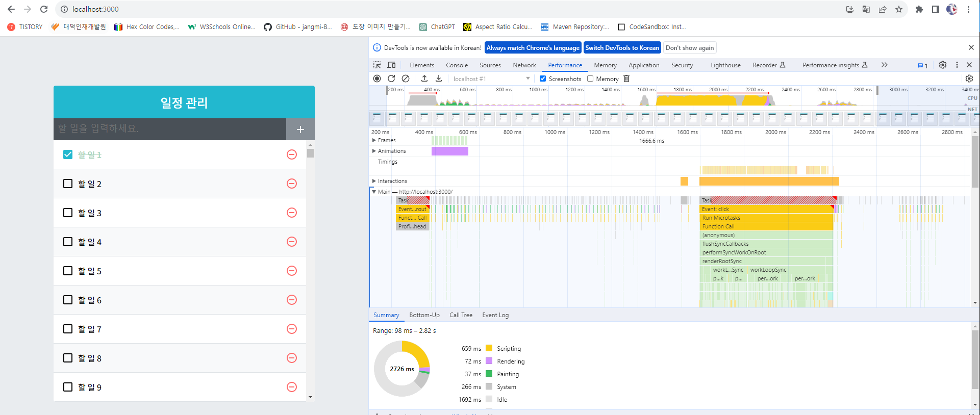Switch to the Elements tab
This screenshot has width=980, height=415.
pos(422,65)
